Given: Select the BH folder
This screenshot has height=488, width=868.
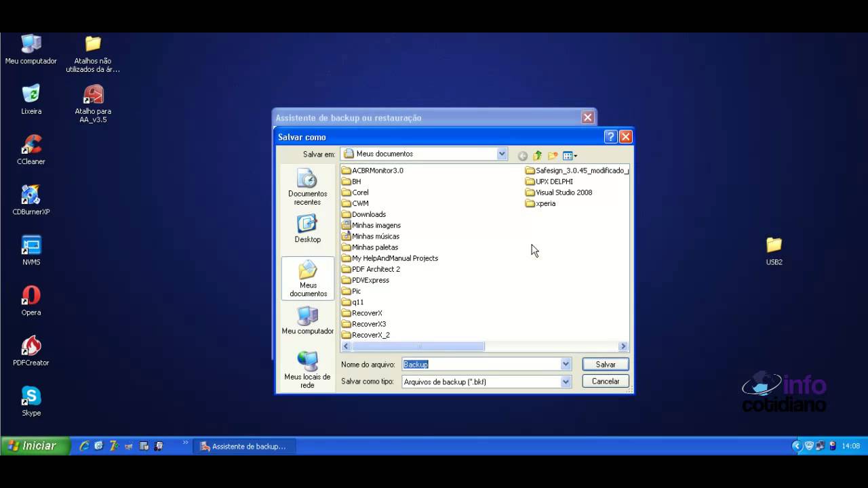Looking at the screenshot, I should coord(351,182).
